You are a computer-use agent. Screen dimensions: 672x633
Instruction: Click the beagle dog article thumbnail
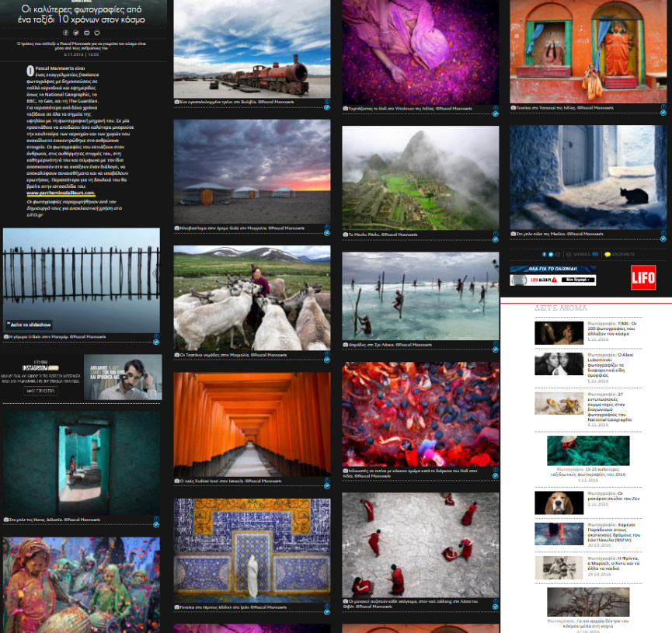click(559, 502)
